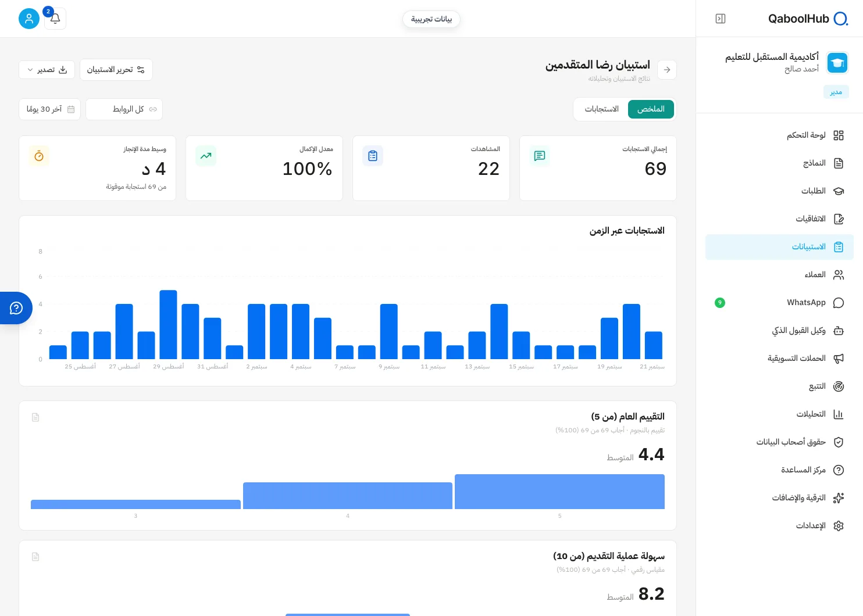Viewport: 863px width, 616px height.
Task: Open الحملات التسويقية marketing campaigns
Action: tap(779, 359)
